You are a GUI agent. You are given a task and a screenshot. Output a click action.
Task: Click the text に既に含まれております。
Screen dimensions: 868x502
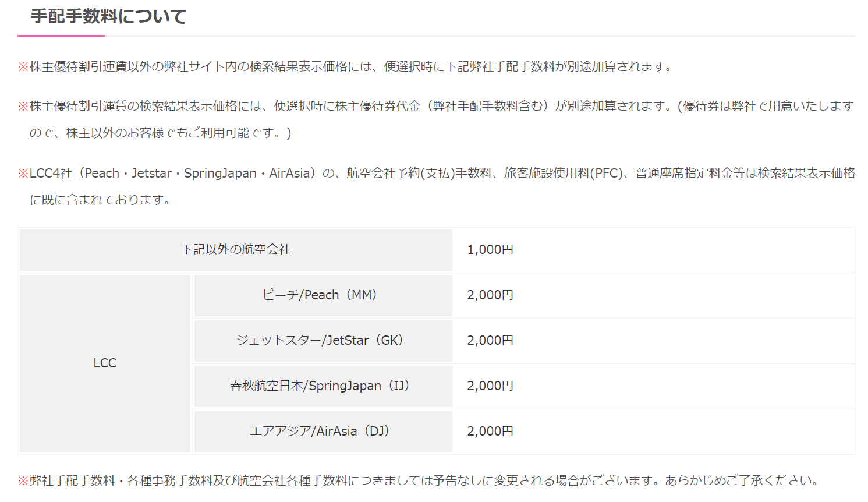pos(101,200)
